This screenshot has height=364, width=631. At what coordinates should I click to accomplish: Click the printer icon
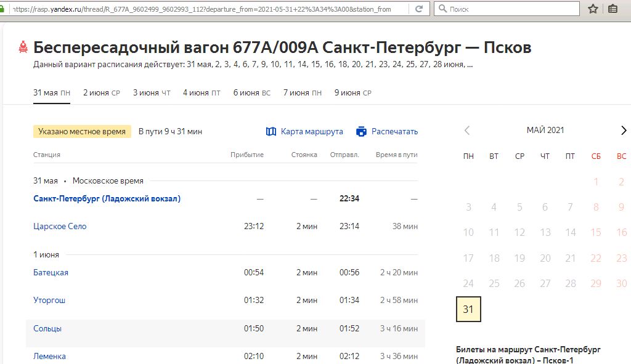click(x=362, y=131)
